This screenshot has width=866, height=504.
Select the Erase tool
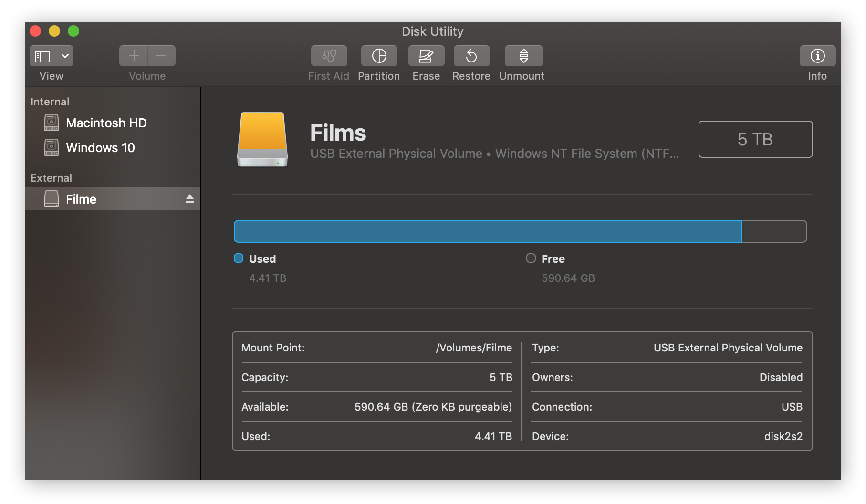click(x=426, y=56)
